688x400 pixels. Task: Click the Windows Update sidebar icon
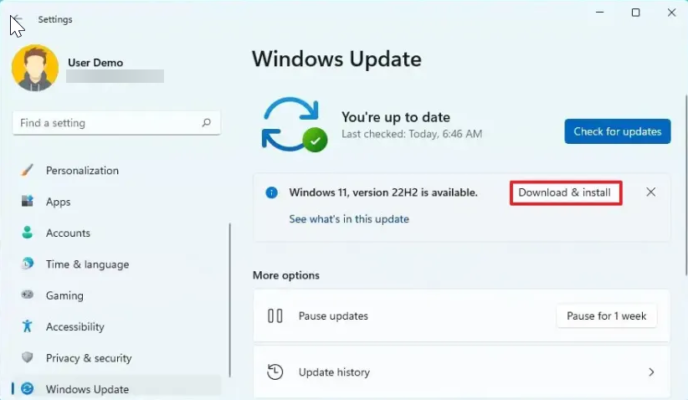(x=27, y=389)
